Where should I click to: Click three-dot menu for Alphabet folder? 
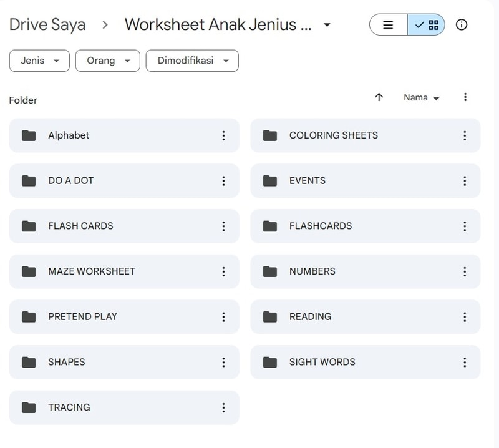[x=223, y=135]
